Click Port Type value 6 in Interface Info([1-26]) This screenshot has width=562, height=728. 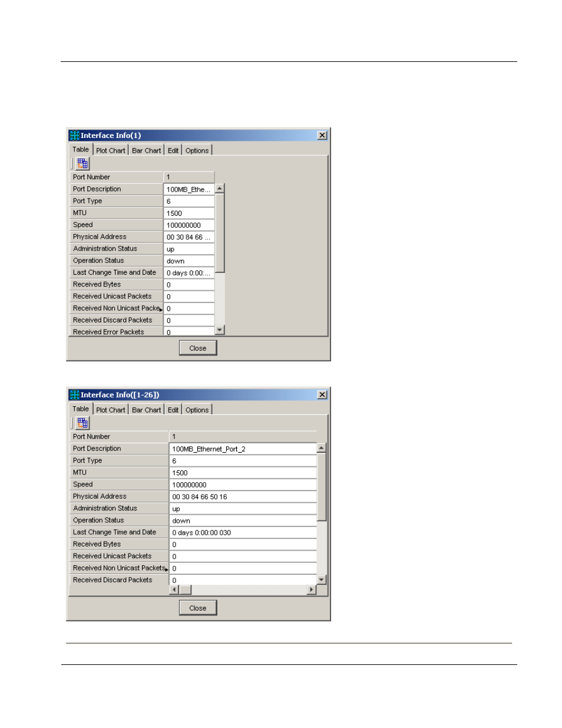pos(243,461)
